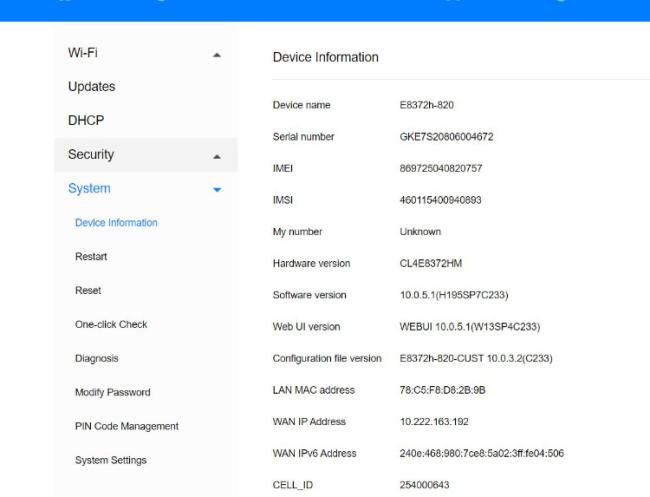Open the Updates menu
Screen dimensions: 650x497
coord(91,86)
